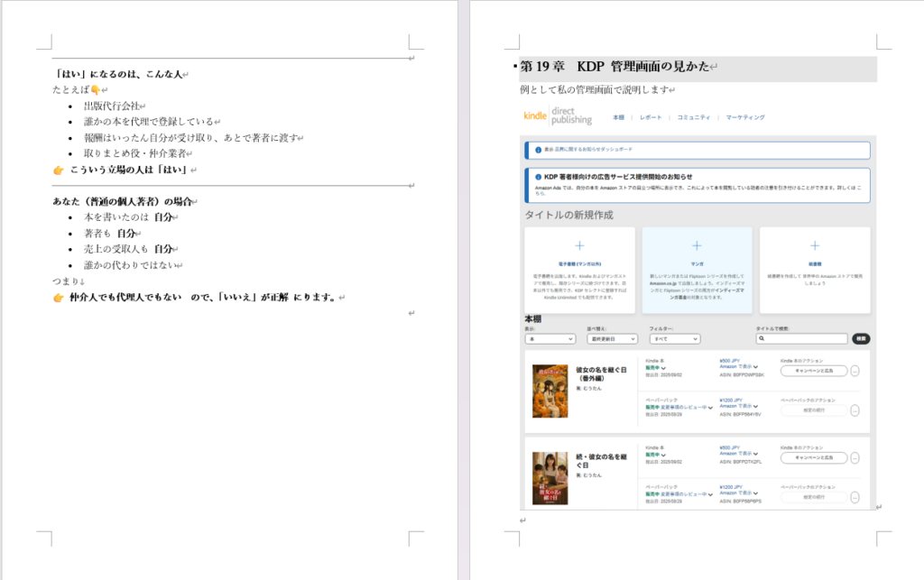Screen dimensions: 924x580
Task: Click the plus icon on マンガ card
Action: (697, 245)
